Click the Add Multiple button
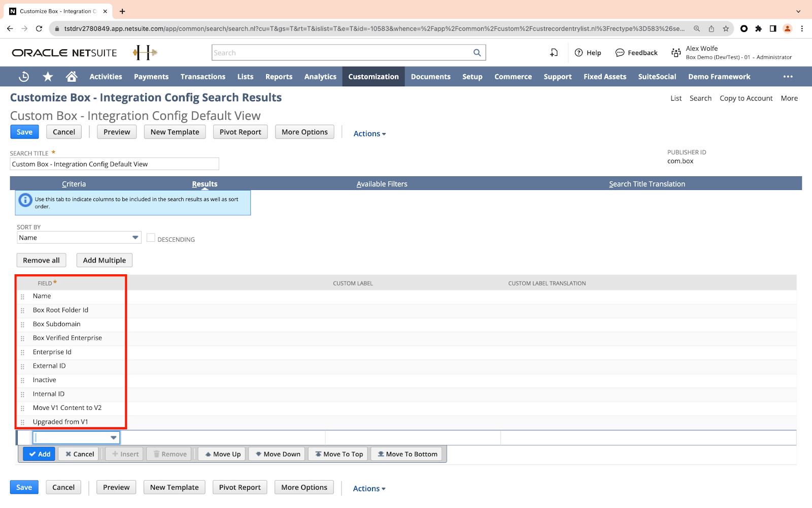The width and height of the screenshot is (812, 508). coord(105,260)
